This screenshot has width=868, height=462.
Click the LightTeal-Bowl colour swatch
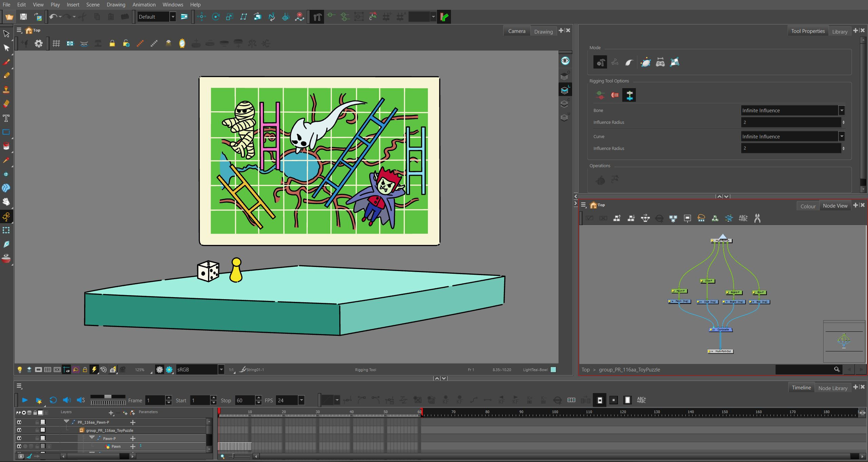[x=553, y=370]
